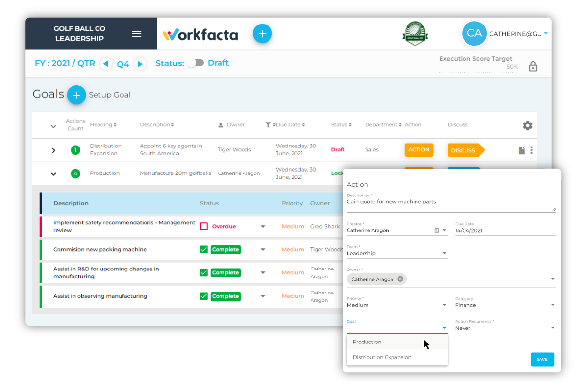Click the SAVE button in the Action dialog
Image resolution: width=588 pixels, height=392 pixels.
point(542,359)
